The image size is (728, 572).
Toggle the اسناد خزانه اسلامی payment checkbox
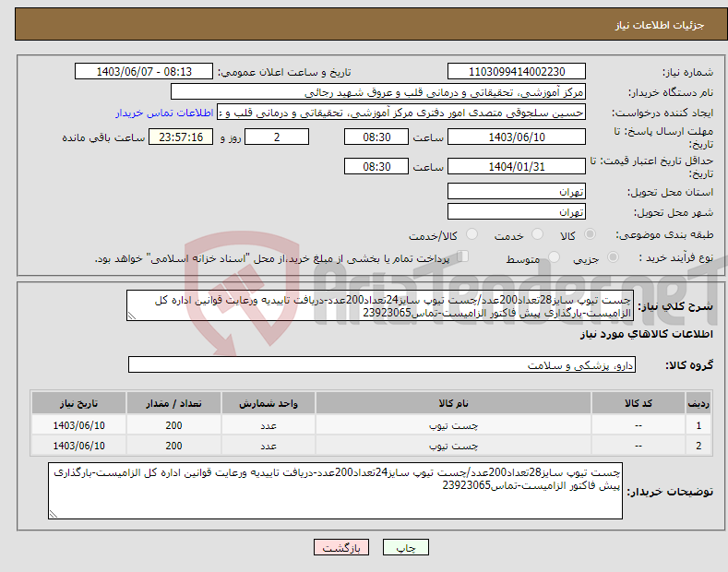tap(463, 256)
